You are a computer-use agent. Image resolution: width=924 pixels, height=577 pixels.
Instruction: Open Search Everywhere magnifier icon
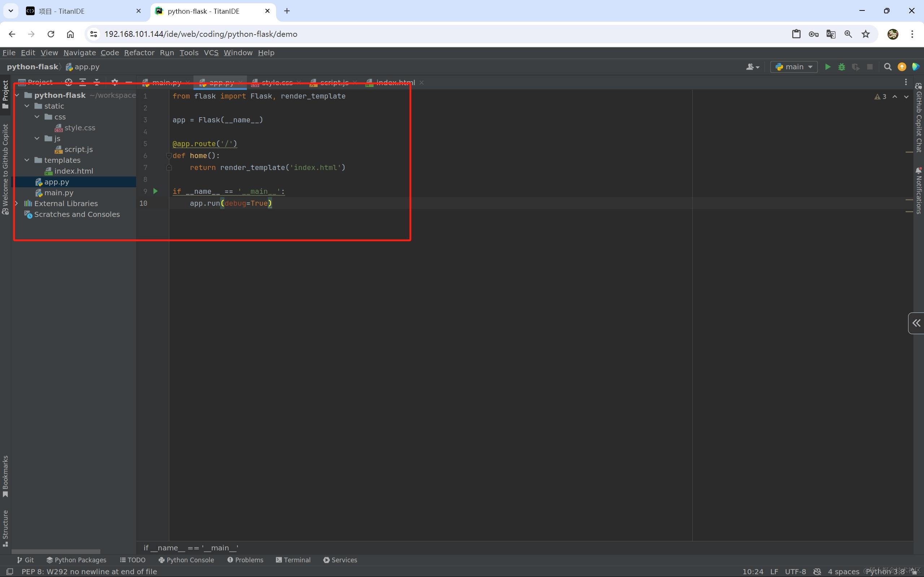(888, 67)
